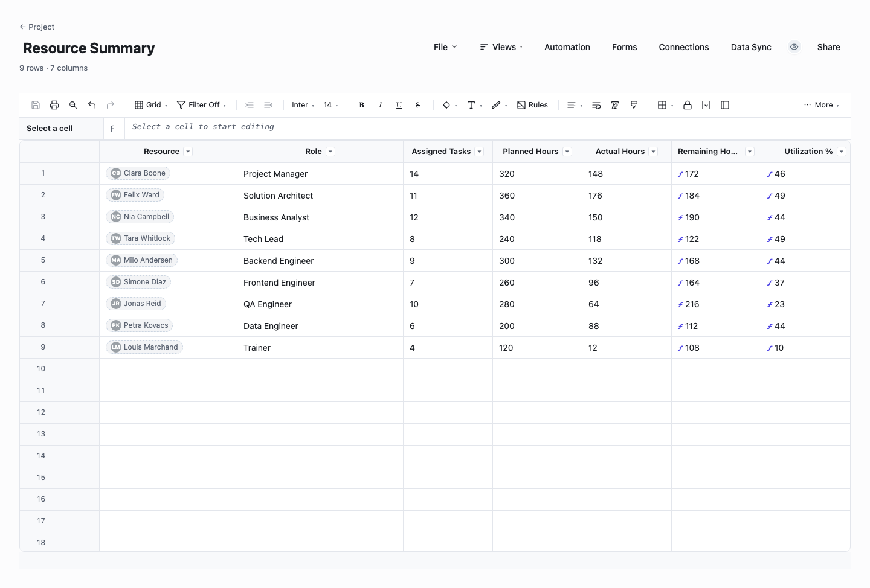Open Actual Hours column dropdown arrow
This screenshot has height=588, width=870.
click(653, 152)
